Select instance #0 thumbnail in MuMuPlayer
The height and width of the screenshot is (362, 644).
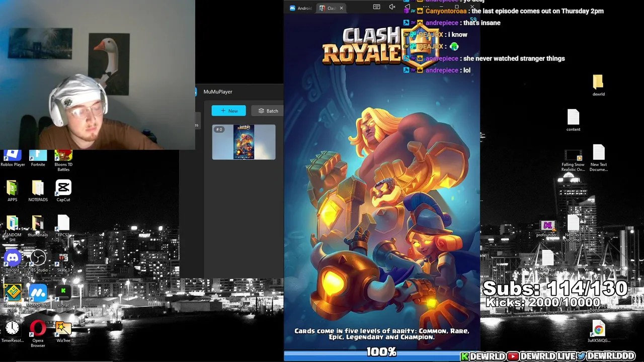click(244, 142)
